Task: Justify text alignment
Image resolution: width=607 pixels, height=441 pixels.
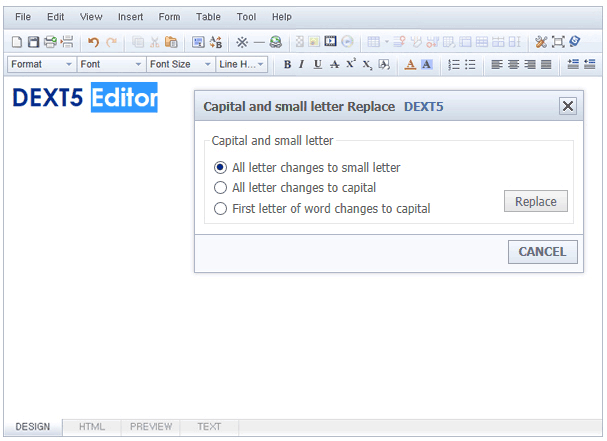Action: tap(546, 64)
